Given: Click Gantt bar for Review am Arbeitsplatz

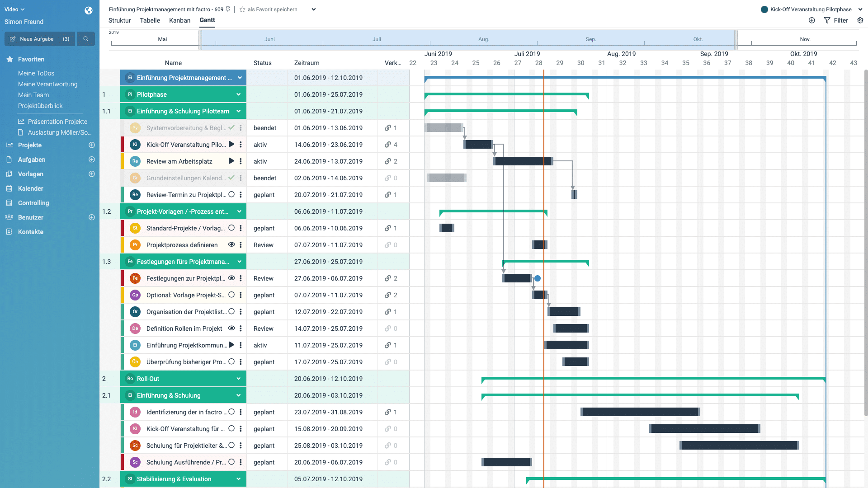Looking at the screenshot, I should pyautogui.click(x=523, y=161).
